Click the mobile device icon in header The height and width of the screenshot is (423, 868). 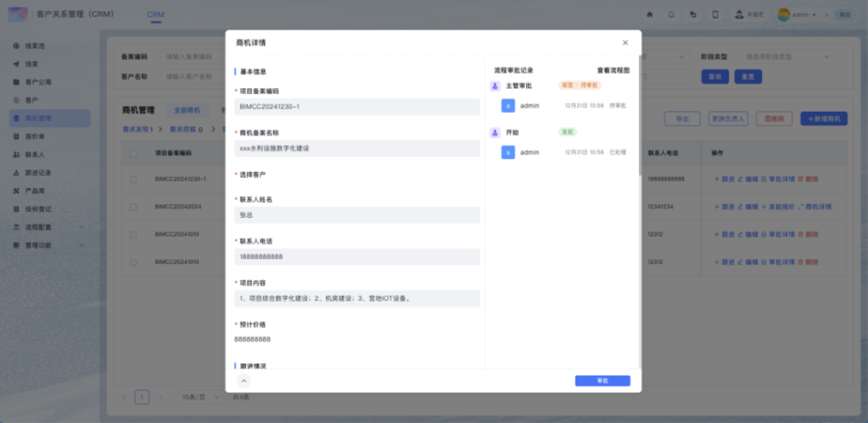(x=715, y=14)
